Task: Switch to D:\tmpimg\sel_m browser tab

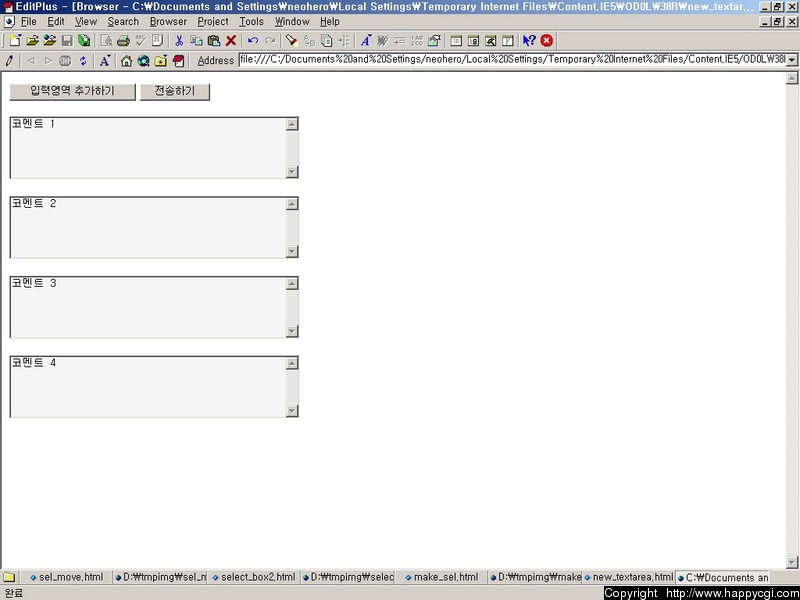Action: point(160,578)
